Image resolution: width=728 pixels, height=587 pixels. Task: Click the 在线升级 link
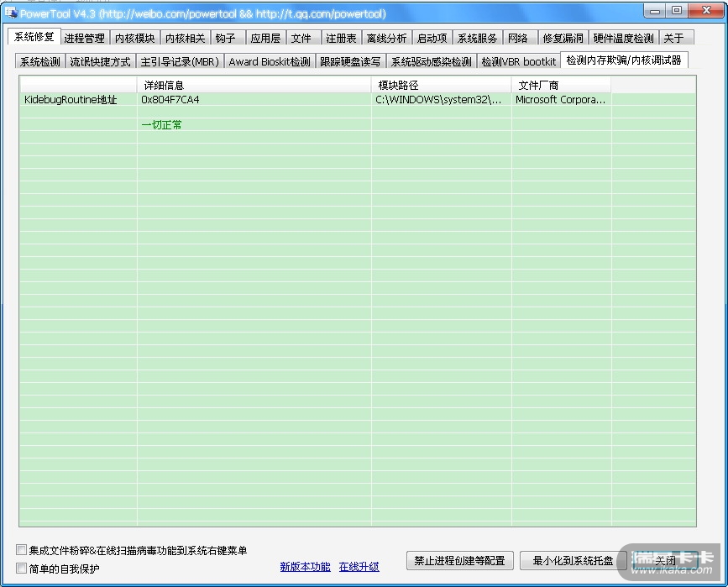(x=359, y=567)
